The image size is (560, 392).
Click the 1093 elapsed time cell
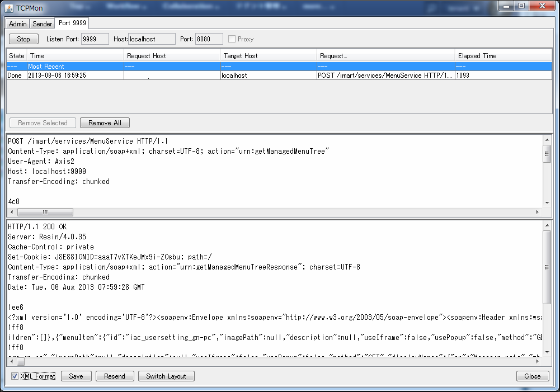point(503,75)
